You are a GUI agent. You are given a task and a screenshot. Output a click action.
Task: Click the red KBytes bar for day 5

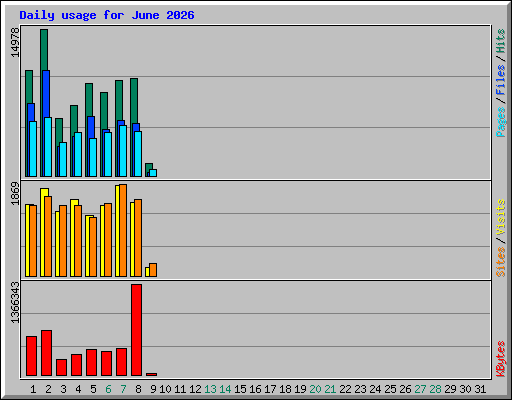pyautogui.click(x=91, y=363)
